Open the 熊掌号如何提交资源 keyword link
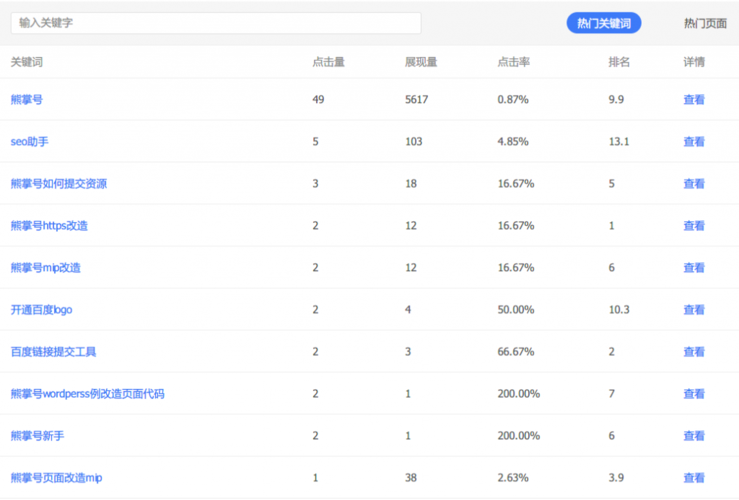This screenshot has width=739, height=500. (59, 183)
